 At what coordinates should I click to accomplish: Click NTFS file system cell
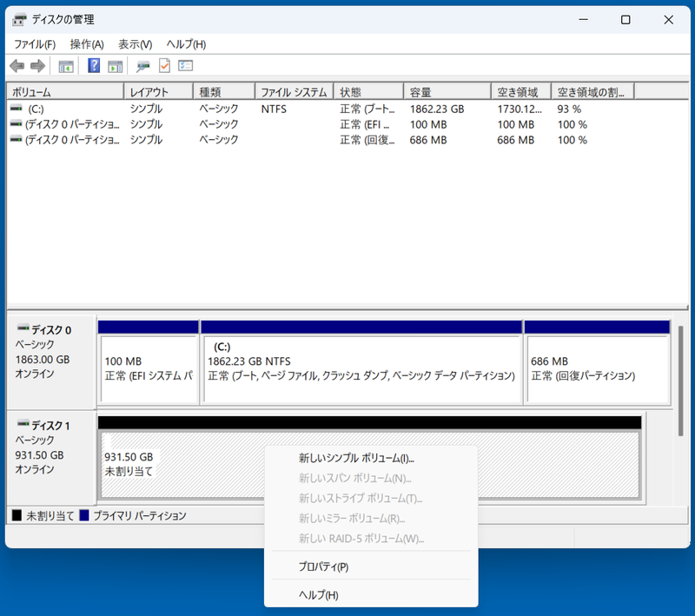[x=274, y=109]
